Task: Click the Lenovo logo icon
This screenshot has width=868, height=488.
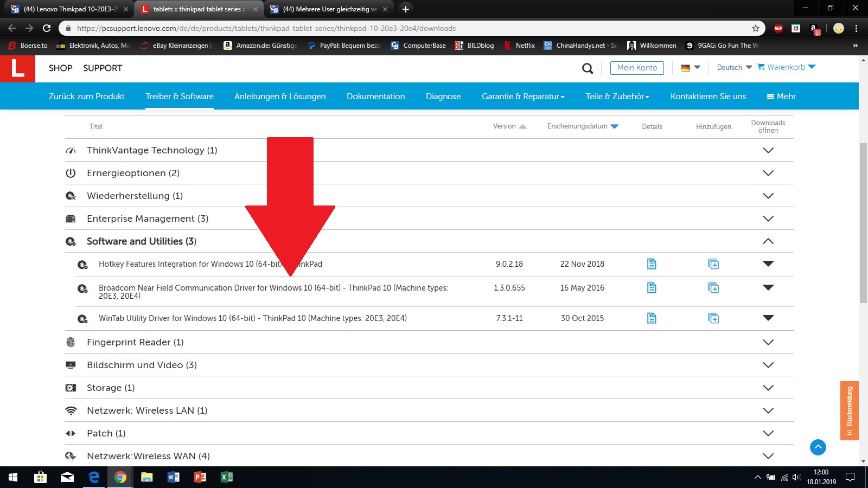Action: pyautogui.click(x=17, y=68)
